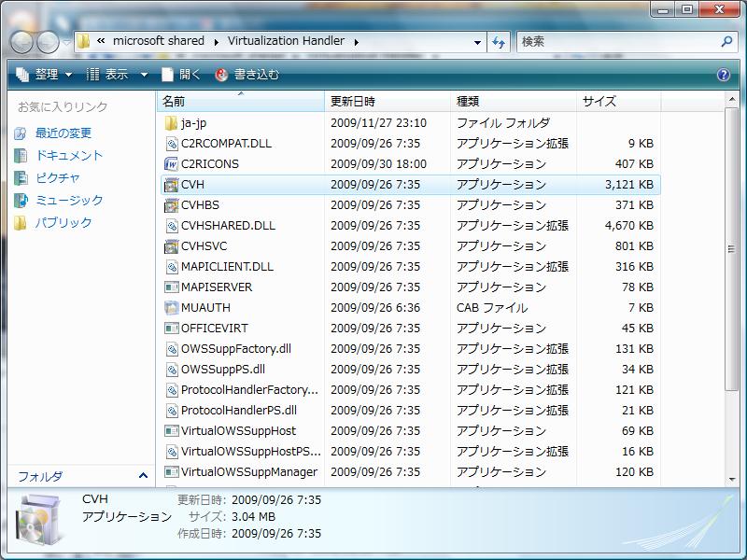The height and width of the screenshot is (560, 747).
Task: Open 最近の変更 favorite link
Action: point(63,133)
